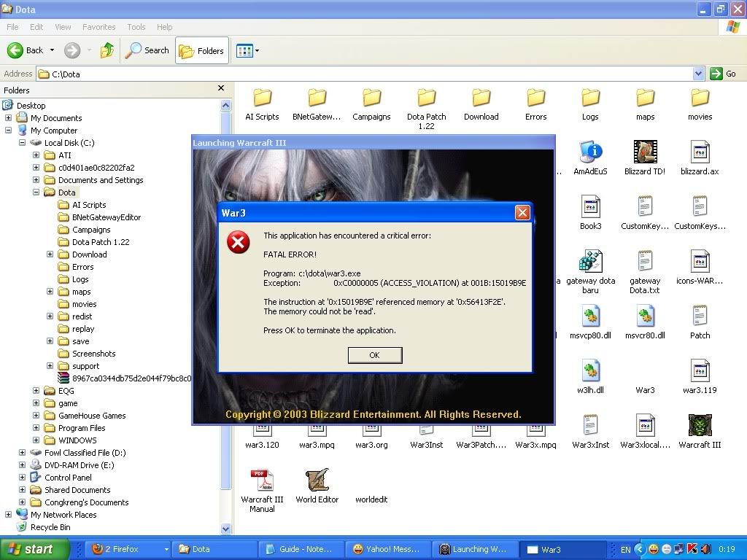Collapse the Dota folder tree node

(x=36, y=192)
